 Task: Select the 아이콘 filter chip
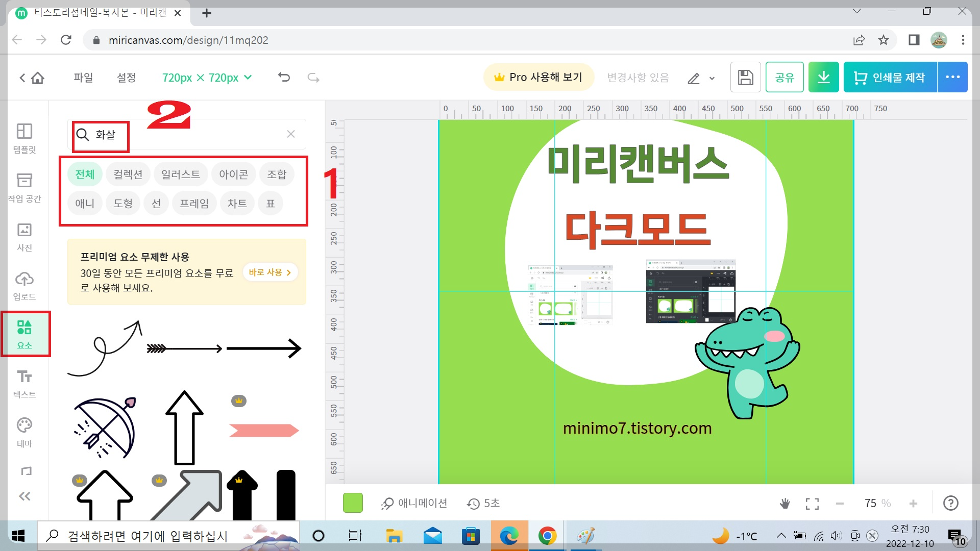click(234, 174)
